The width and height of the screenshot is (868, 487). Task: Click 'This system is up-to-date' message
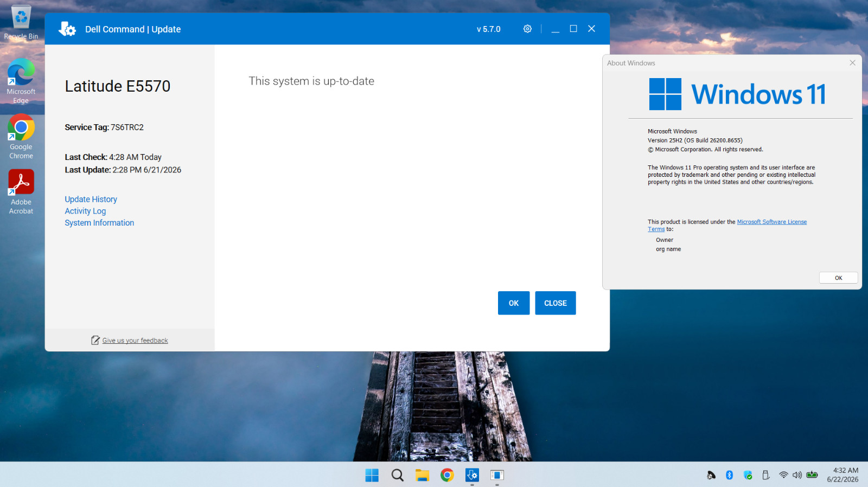click(311, 81)
